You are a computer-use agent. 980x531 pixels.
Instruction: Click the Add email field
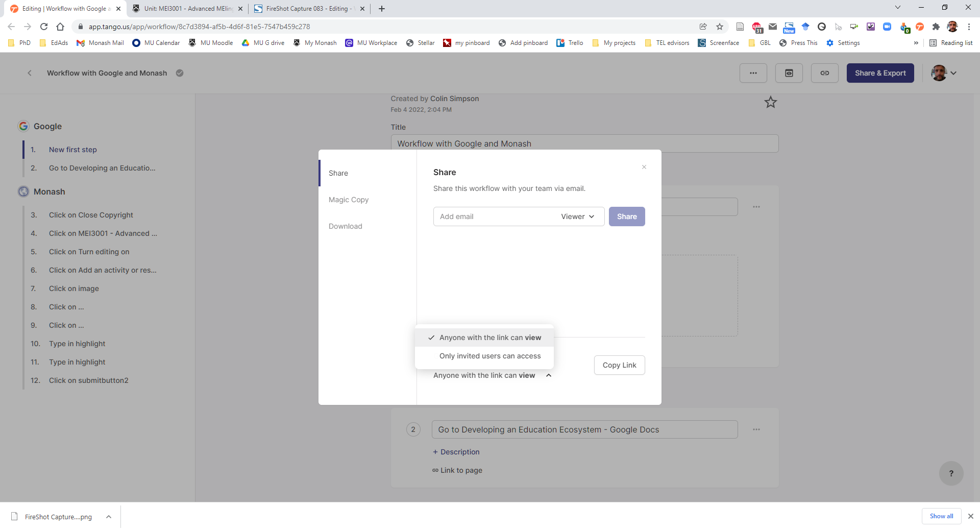(x=495, y=216)
